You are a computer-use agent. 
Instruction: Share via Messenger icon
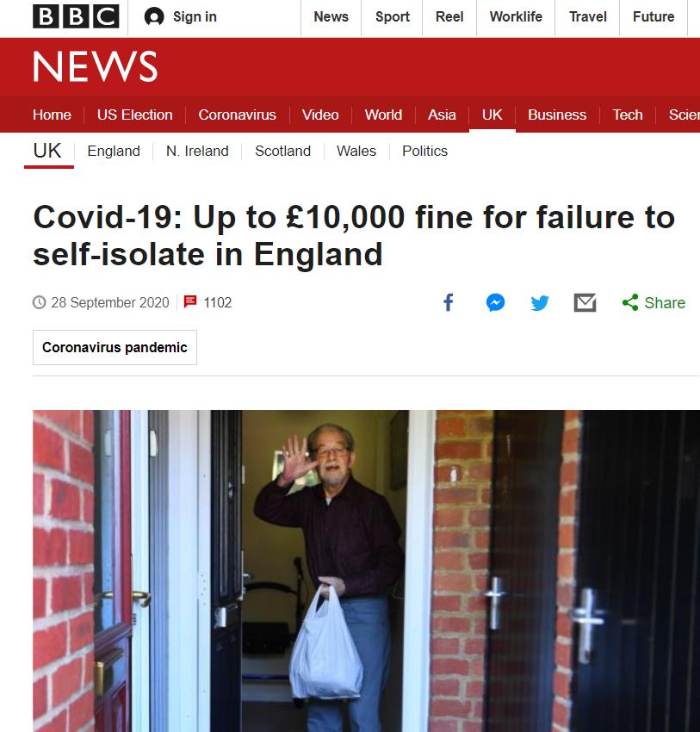tap(495, 302)
